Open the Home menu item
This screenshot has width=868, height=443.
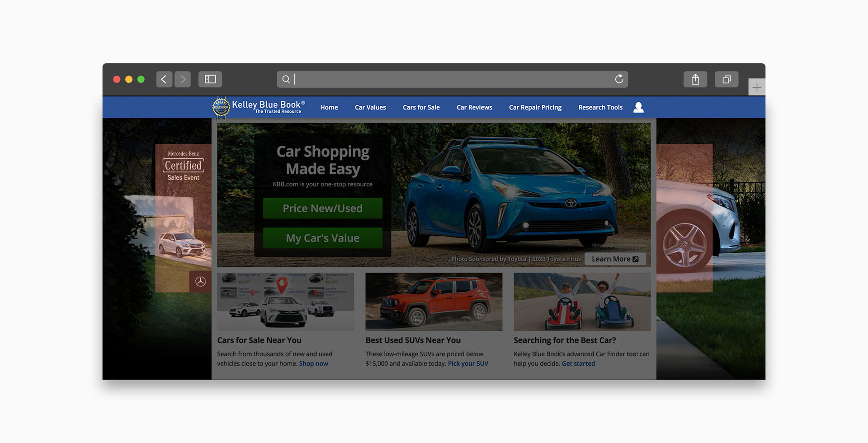pyautogui.click(x=329, y=107)
